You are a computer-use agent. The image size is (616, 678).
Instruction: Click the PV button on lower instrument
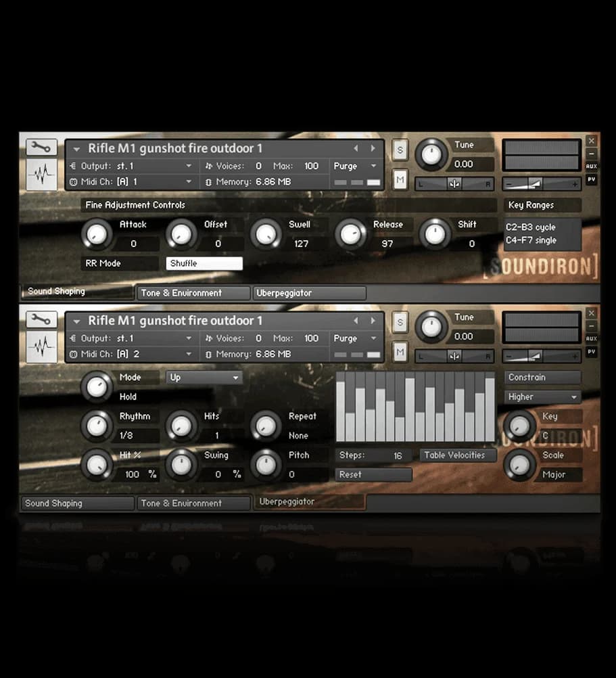click(x=591, y=352)
